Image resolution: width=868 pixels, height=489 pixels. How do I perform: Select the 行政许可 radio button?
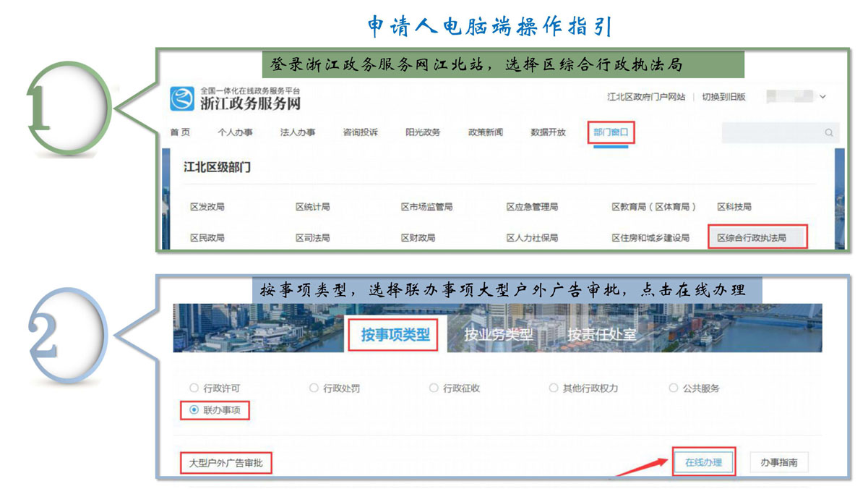[x=194, y=388]
